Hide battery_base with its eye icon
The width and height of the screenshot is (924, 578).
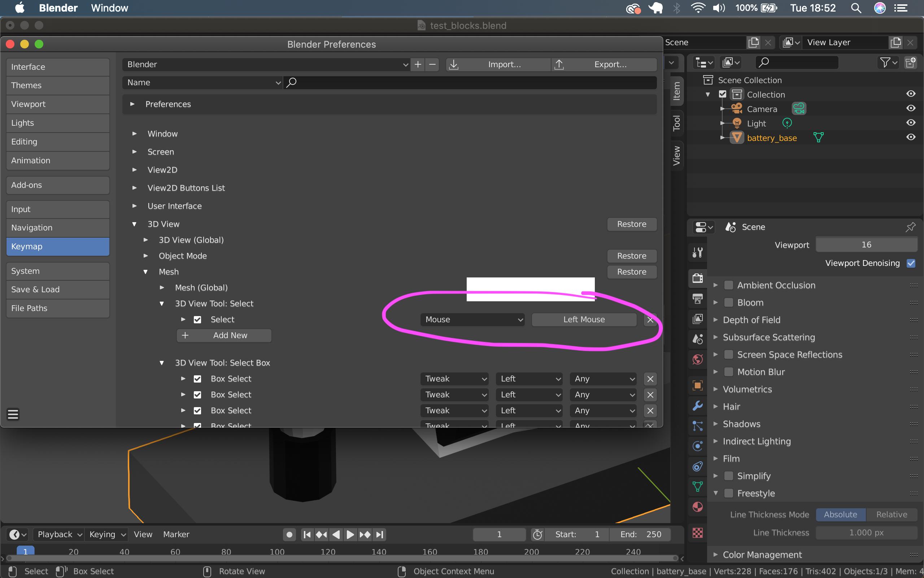(911, 137)
